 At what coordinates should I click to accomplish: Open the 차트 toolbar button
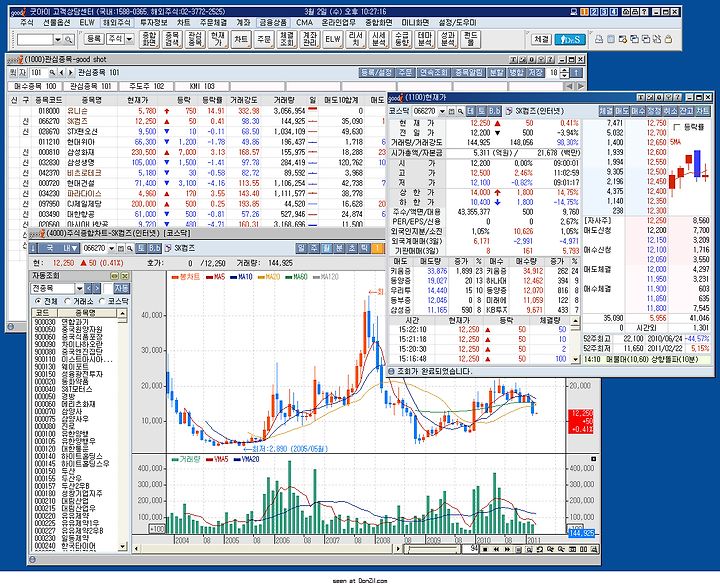[241, 39]
